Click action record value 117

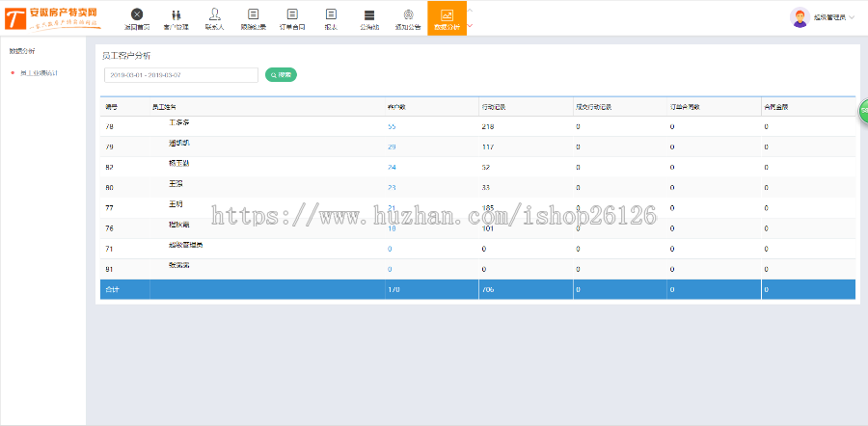pyautogui.click(x=488, y=147)
